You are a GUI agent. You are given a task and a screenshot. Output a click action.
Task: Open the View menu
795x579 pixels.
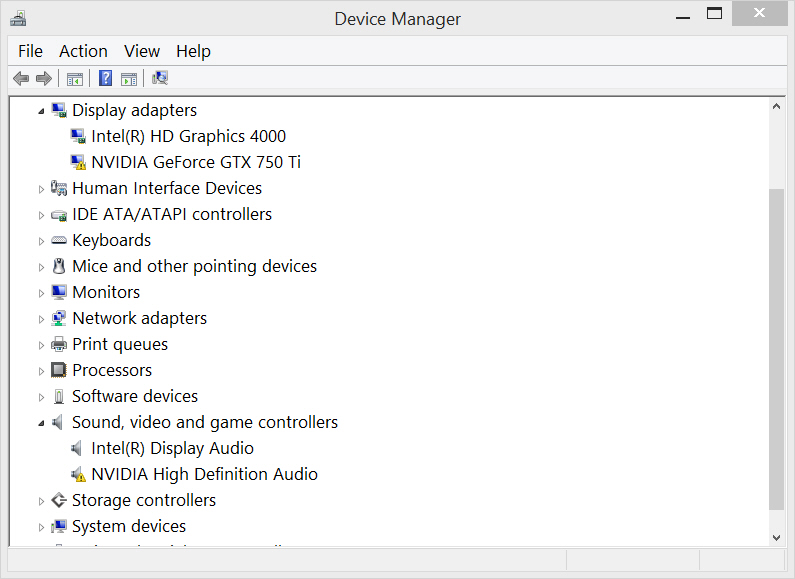(x=142, y=51)
